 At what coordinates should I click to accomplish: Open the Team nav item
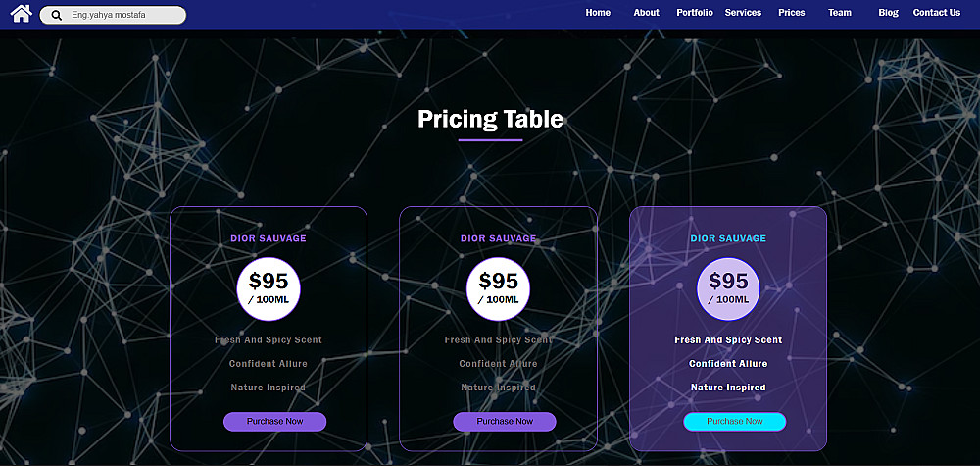click(839, 13)
